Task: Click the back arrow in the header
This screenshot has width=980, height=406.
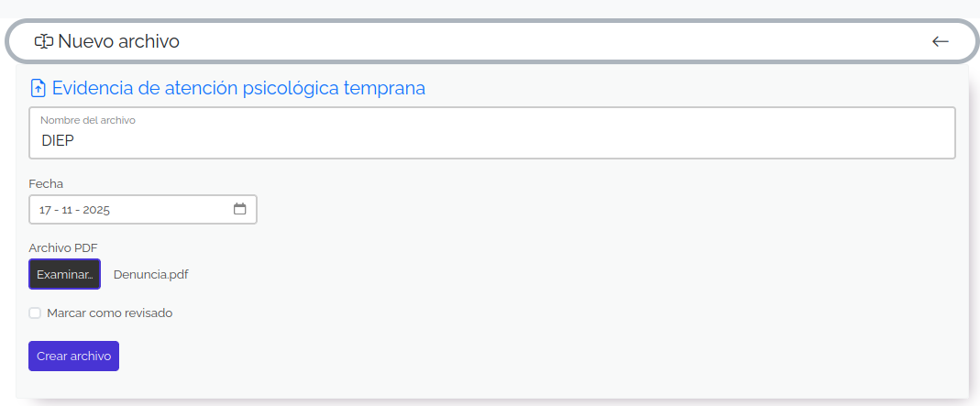Action: pos(940,41)
